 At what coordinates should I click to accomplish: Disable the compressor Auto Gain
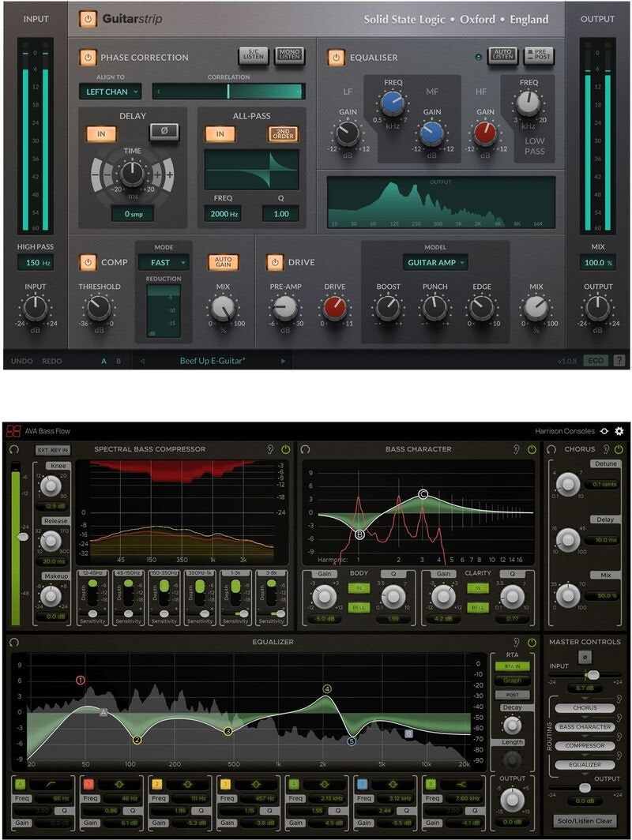pyautogui.click(x=224, y=261)
